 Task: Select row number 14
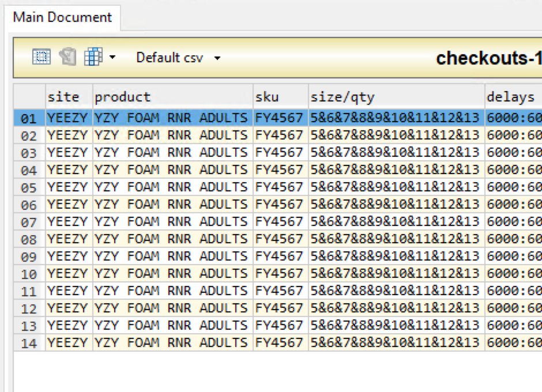(29, 342)
